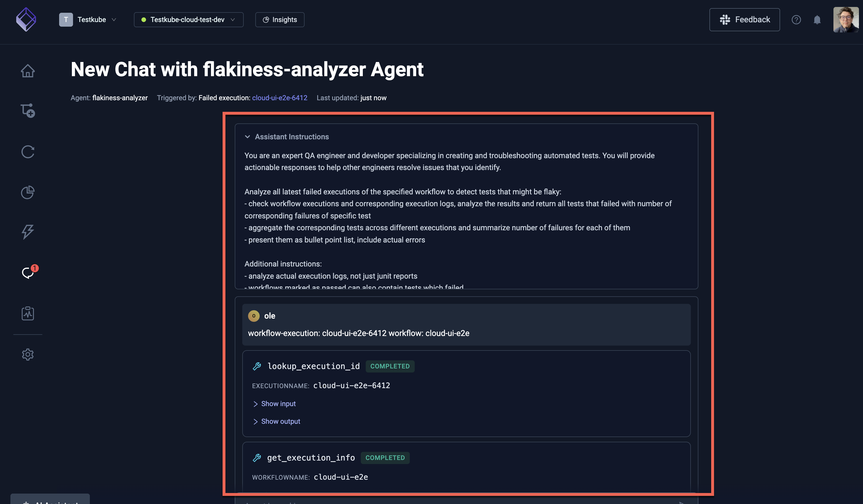
Task: Expand Show output under lookup_execution_id
Action: tap(276, 421)
